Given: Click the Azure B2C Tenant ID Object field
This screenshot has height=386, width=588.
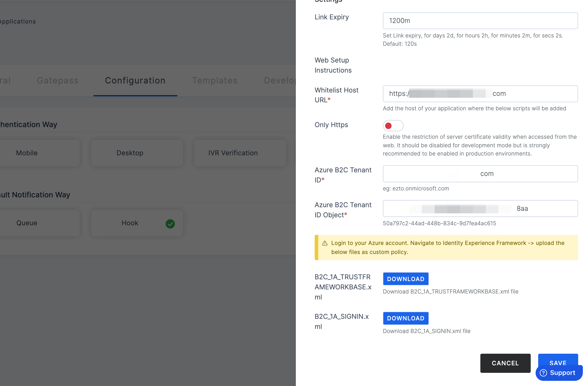Looking at the screenshot, I should 480,209.
